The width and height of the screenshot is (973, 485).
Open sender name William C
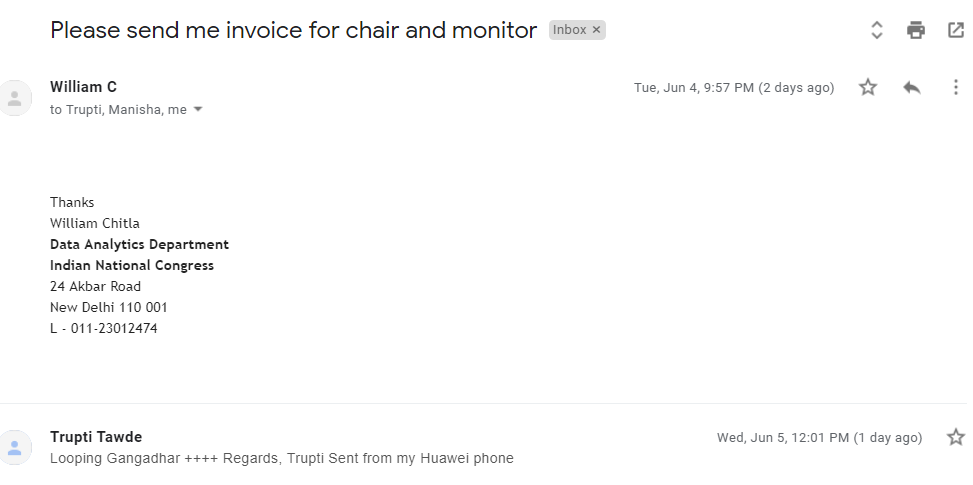pyautogui.click(x=83, y=87)
